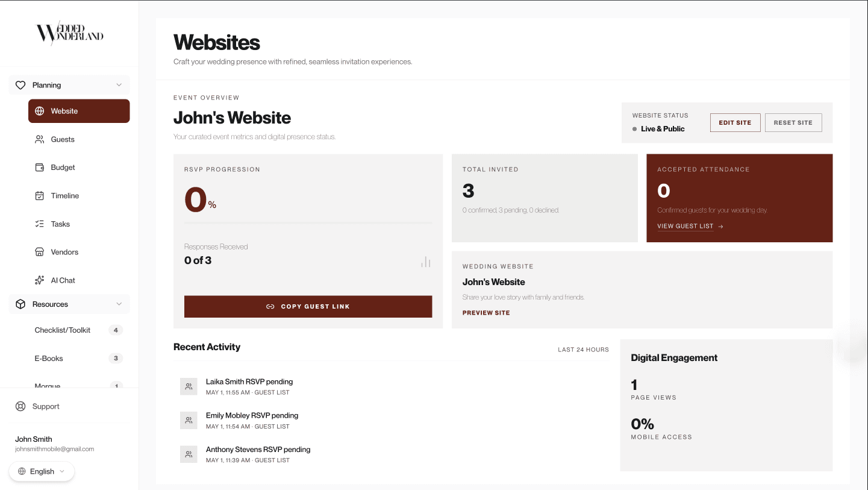The width and height of the screenshot is (868, 490).
Task: Open Timeline calendar icon
Action: (39, 196)
